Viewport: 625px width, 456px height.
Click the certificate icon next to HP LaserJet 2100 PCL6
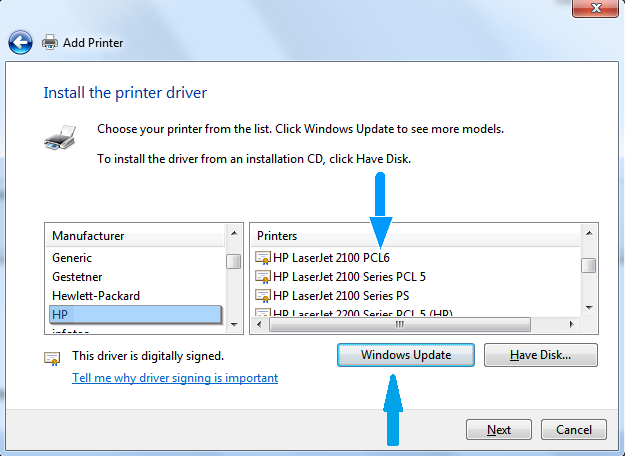pos(263,258)
